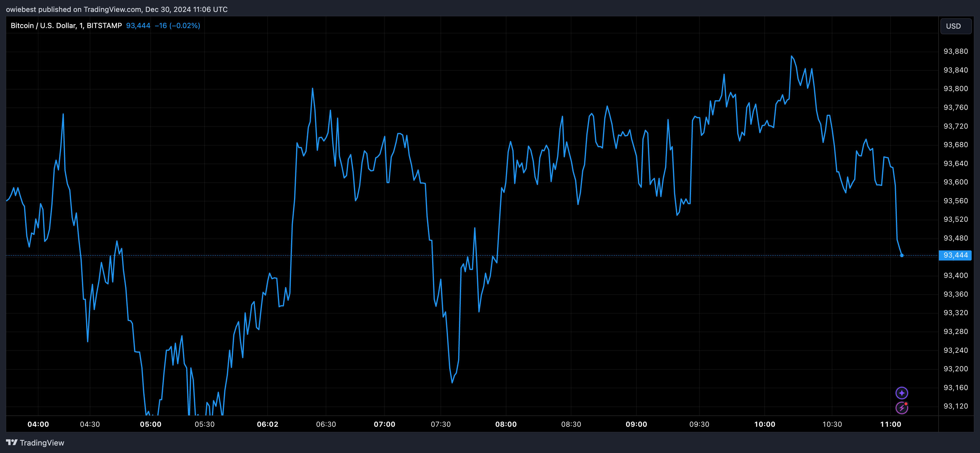Click the 93,200 price axis label
The image size is (980, 453).
click(956, 369)
